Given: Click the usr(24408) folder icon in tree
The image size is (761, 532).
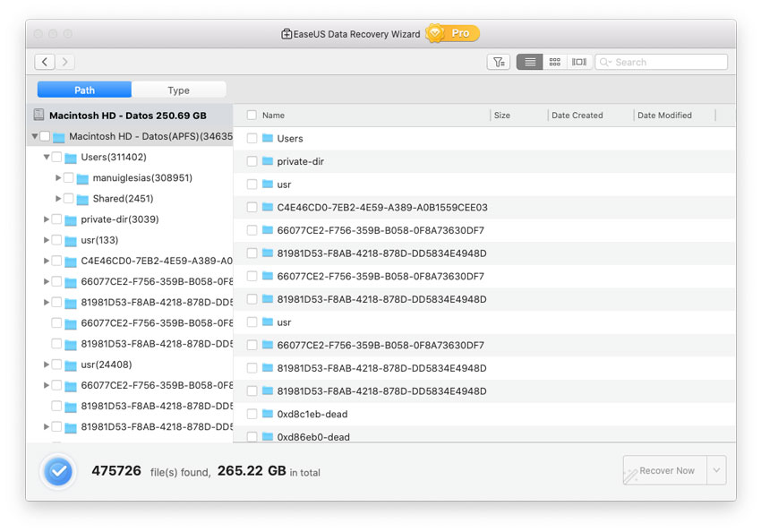Looking at the screenshot, I should (71, 365).
